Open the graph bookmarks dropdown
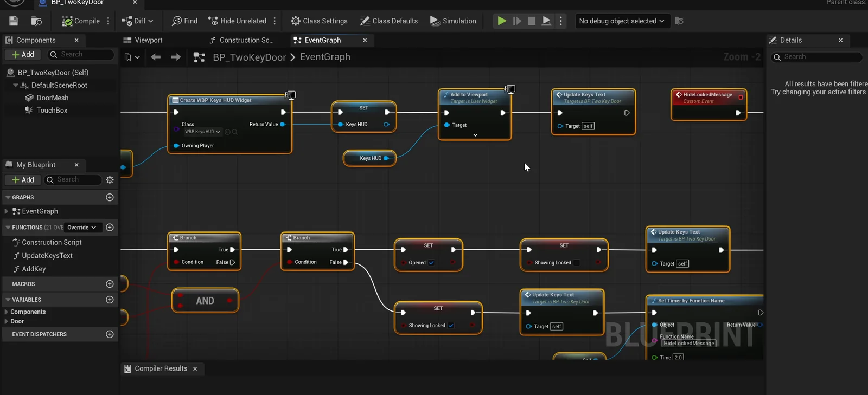The image size is (868, 395). 132,57
